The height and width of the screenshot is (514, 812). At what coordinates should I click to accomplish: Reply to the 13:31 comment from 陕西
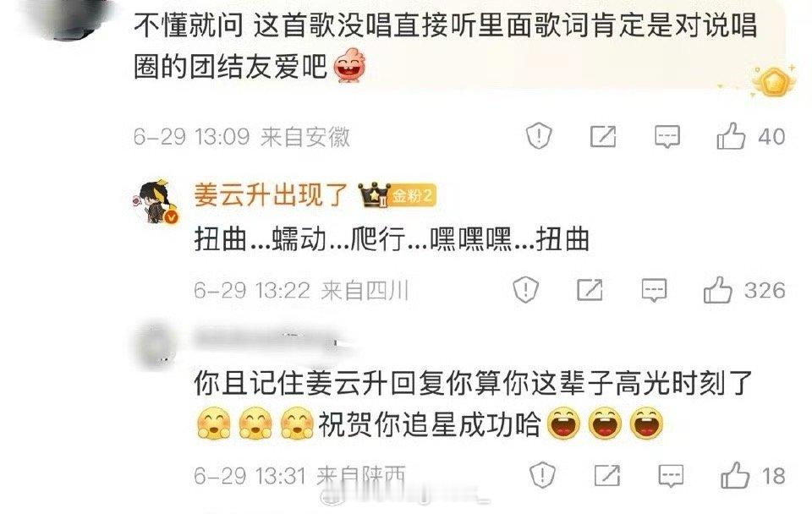point(671,476)
